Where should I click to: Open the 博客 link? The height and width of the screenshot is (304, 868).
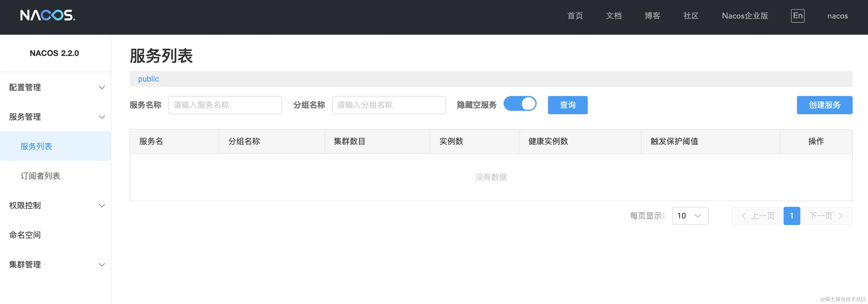(652, 16)
